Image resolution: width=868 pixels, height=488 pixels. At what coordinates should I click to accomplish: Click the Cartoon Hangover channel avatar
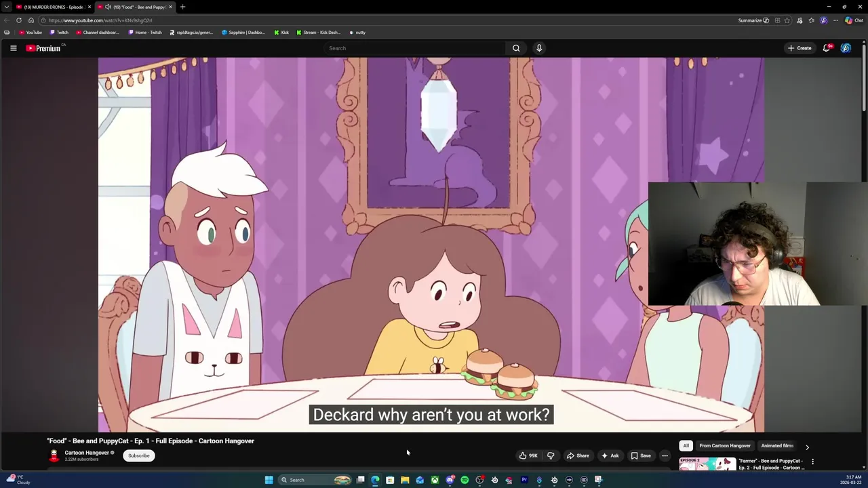54,455
